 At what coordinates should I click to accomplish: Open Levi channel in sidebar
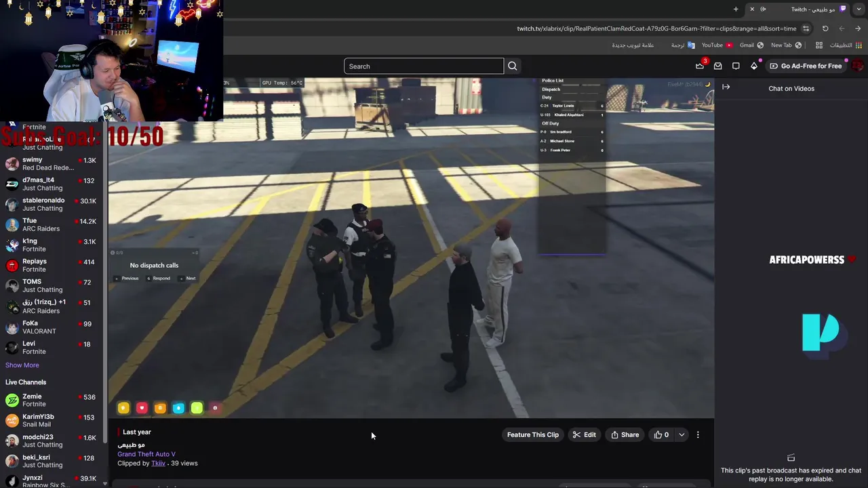[x=51, y=348]
